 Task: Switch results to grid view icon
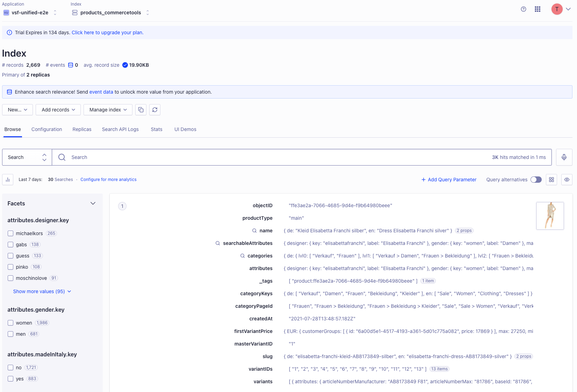(551, 180)
